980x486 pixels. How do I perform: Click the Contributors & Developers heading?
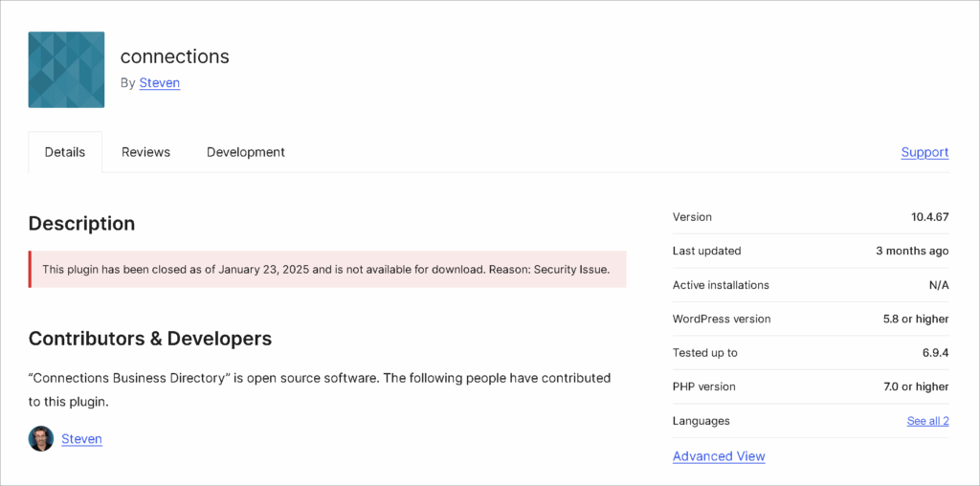tap(150, 339)
